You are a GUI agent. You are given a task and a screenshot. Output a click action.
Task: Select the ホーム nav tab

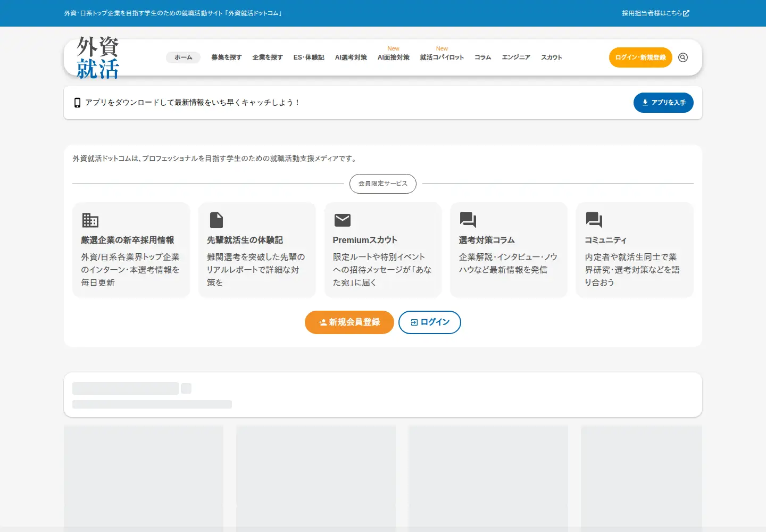click(x=183, y=57)
